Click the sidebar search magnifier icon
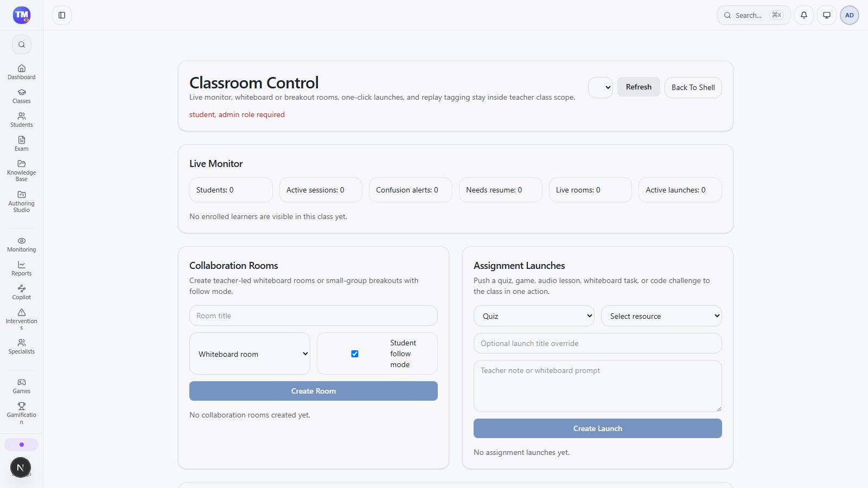This screenshot has height=488, width=868. pos(22,44)
